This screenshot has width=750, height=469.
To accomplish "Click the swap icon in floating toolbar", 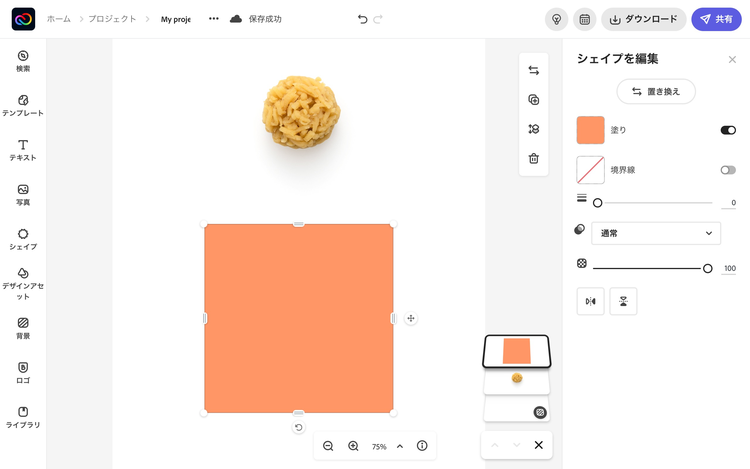I will click(x=534, y=70).
